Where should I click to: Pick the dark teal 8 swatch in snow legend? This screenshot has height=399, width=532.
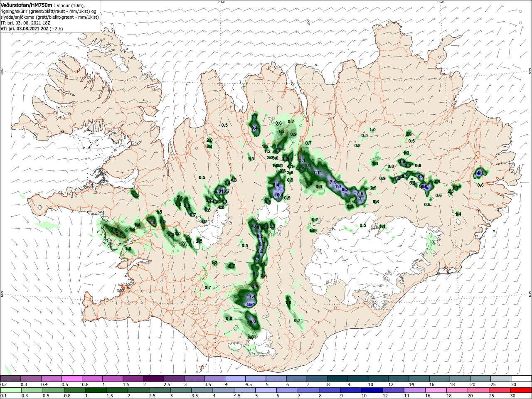point(337,378)
